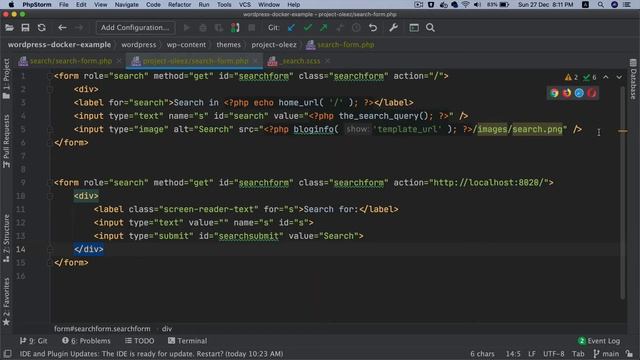Open the Favorites tool window
Image resolution: width=640 pixels, height=360 pixels.
tap(6, 301)
